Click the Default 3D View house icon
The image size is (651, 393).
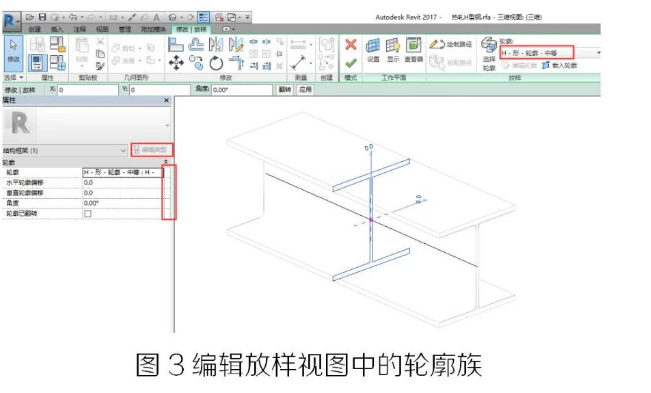[172, 17]
